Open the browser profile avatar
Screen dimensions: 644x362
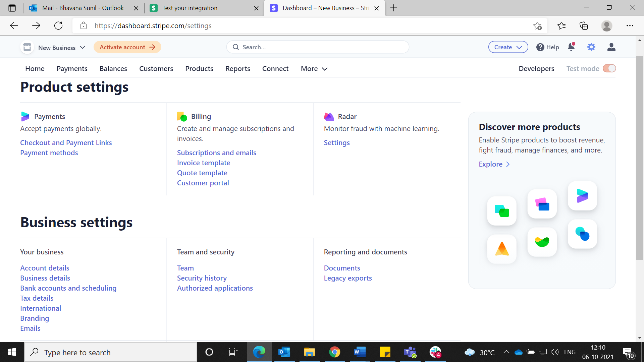(606, 25)
